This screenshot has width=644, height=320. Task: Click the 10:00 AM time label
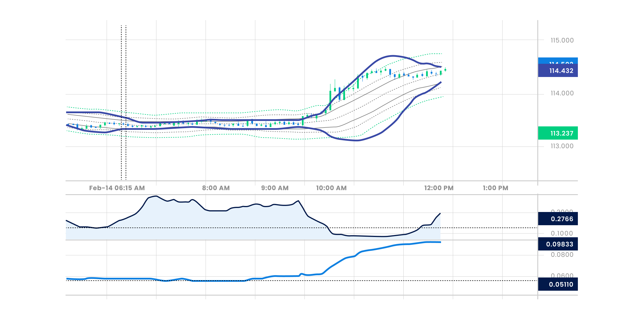[331, 188]
